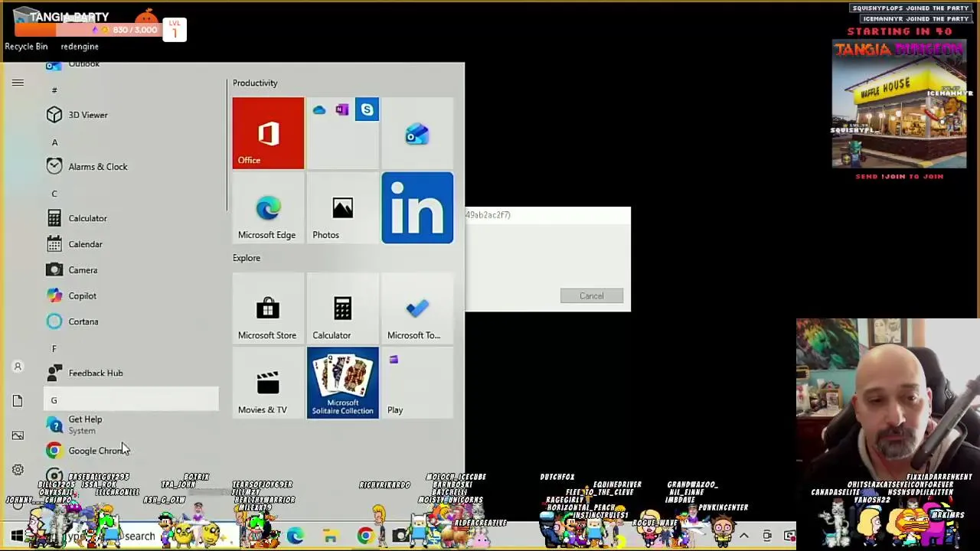Open the Microsoft Store tile
Viewport: 980px width, 551px height.
(x=268, y=308)
